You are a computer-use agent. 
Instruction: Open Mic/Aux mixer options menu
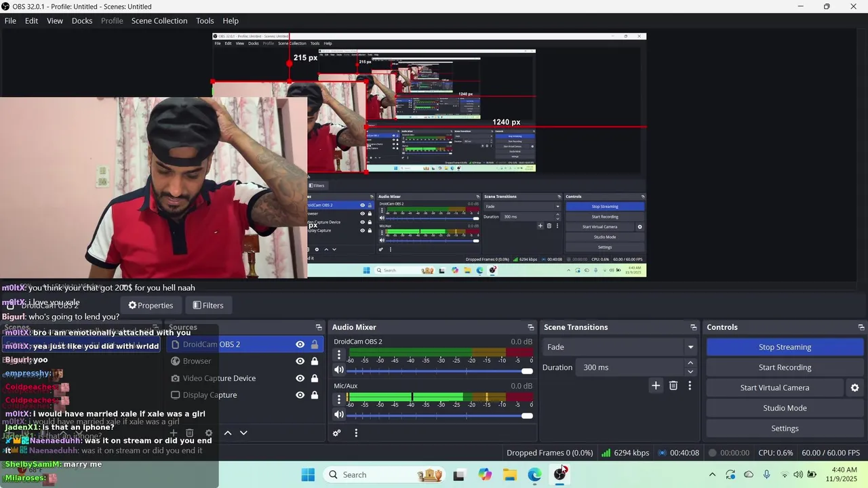(x=339, y=399)
